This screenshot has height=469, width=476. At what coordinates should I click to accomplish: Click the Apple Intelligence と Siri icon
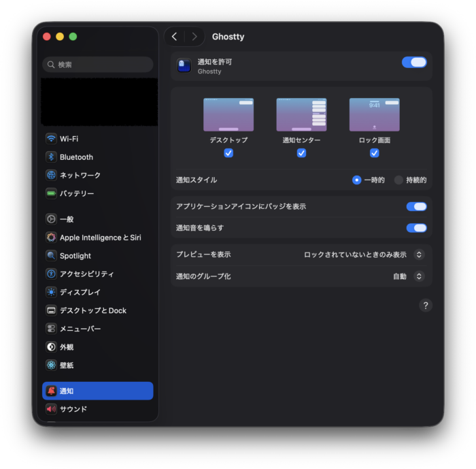51,238
